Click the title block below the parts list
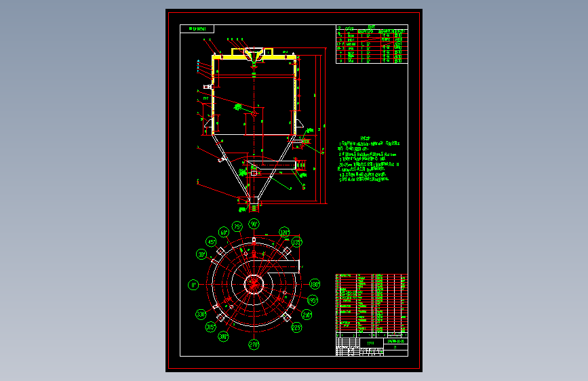The image size is (588, 381). click(x=372, y=347)
